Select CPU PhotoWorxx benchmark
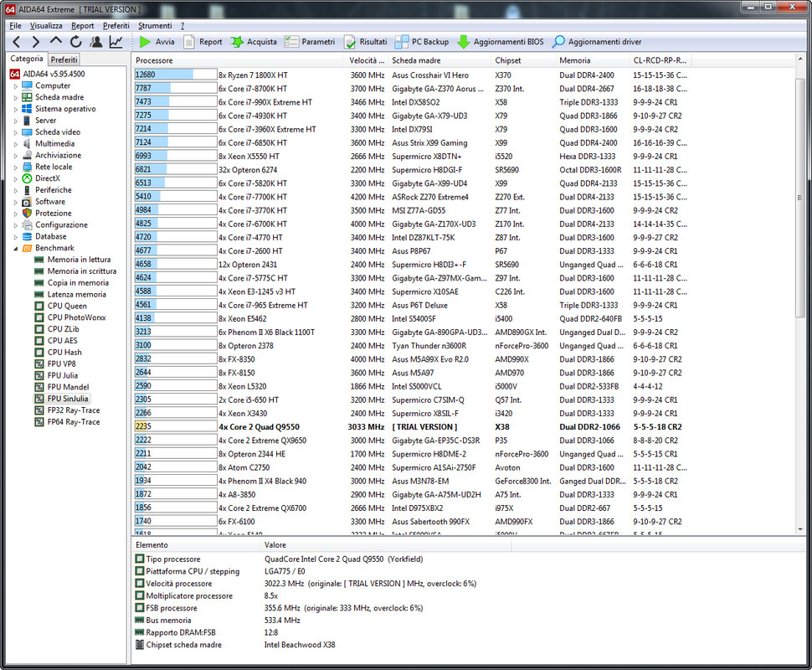 tap(77, 317)
